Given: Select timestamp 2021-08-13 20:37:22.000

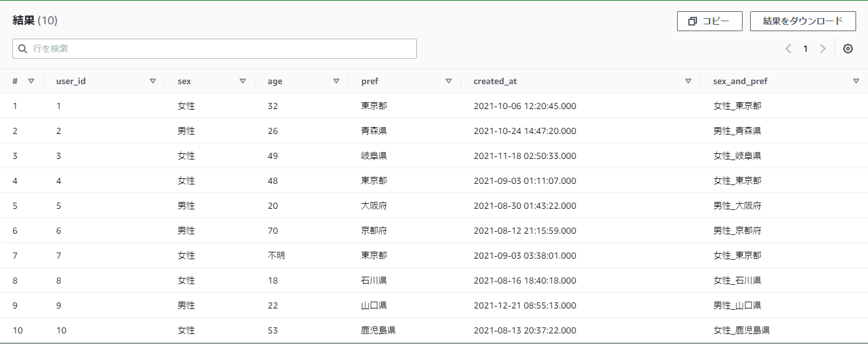Looking at the screenshot, I should pyautogui.click(x=525, y=330).
